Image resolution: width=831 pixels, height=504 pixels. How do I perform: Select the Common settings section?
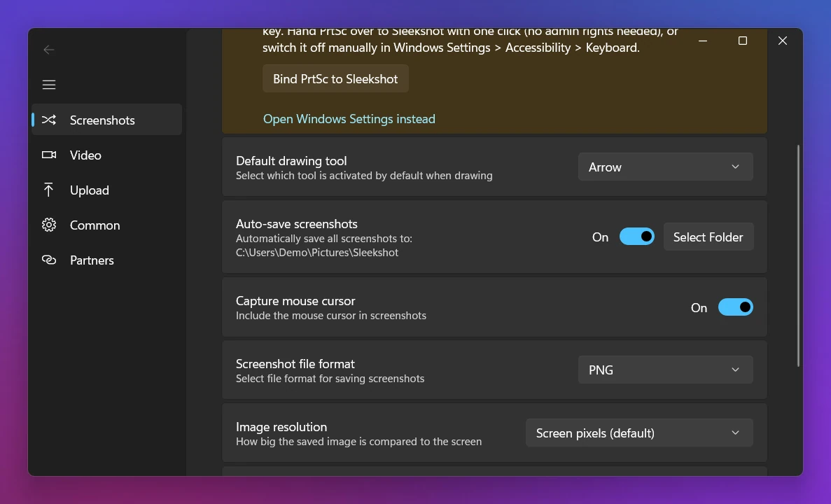click(x=106, y=225)
